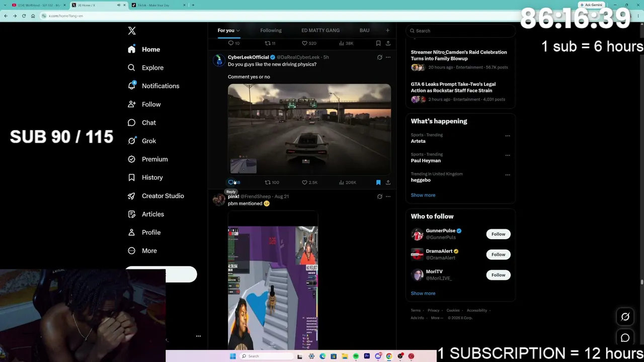Image resolution: width=644 pixels, height=362 pixels.
Task: Open the Explore magnifier icon in sidebar
Action: point(132,68)
